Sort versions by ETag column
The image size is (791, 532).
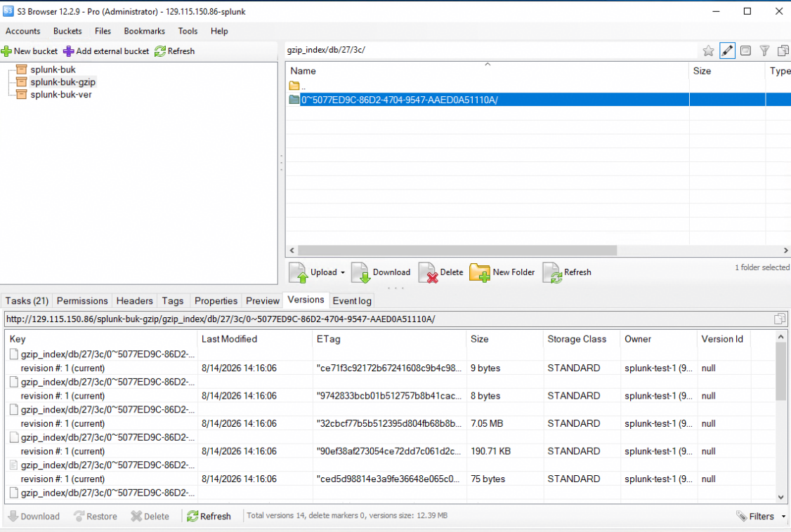pyautogui.click(x=389, y=339)
